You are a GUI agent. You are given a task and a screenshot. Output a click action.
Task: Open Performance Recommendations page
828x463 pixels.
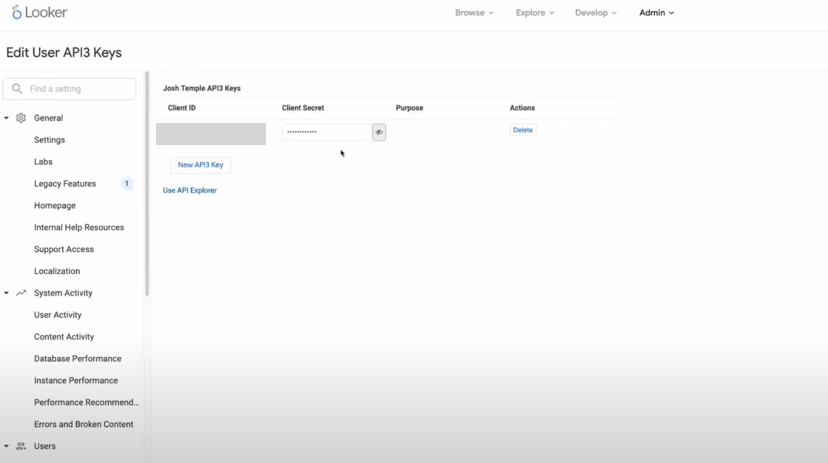(87, 402)
